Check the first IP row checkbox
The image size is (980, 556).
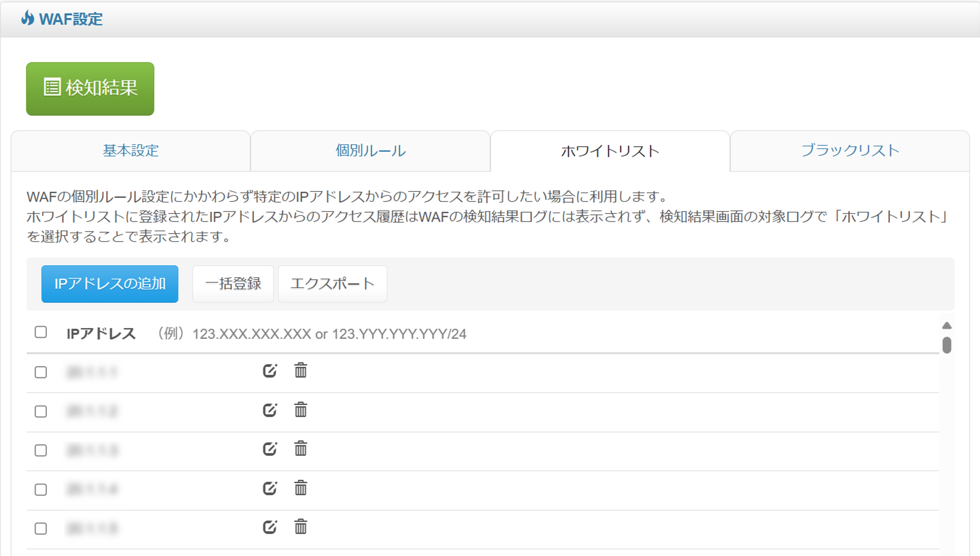[x=41, y=372]
